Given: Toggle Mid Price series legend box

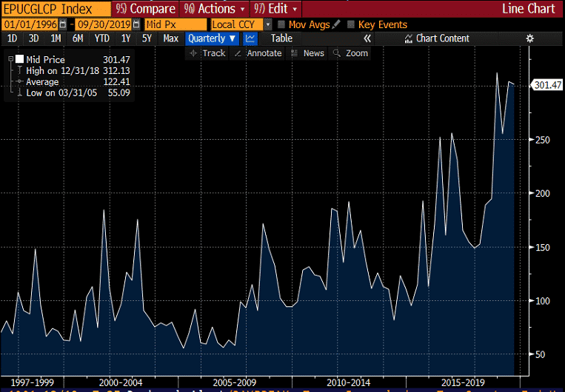Looking at the screenshot, I should tap(19, 60).
